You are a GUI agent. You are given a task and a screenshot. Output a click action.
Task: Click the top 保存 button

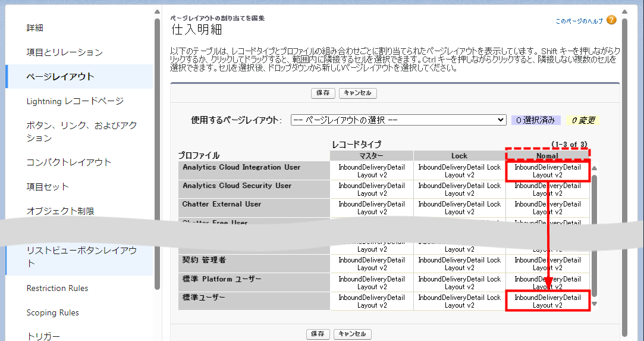point(323,93)
